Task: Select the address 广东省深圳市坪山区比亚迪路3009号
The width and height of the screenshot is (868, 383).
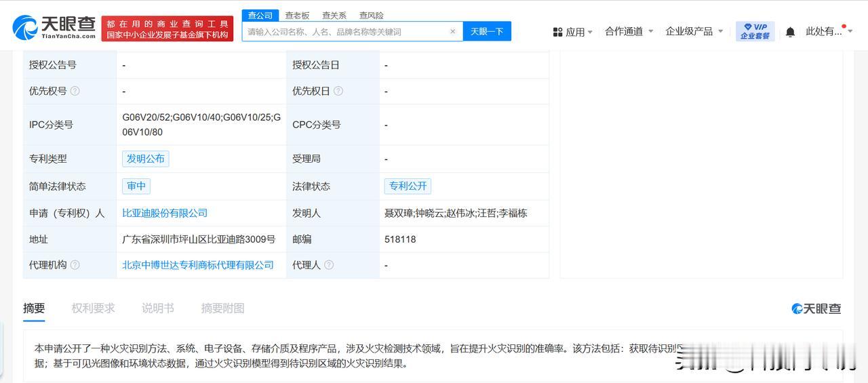Action: point(199,239)
